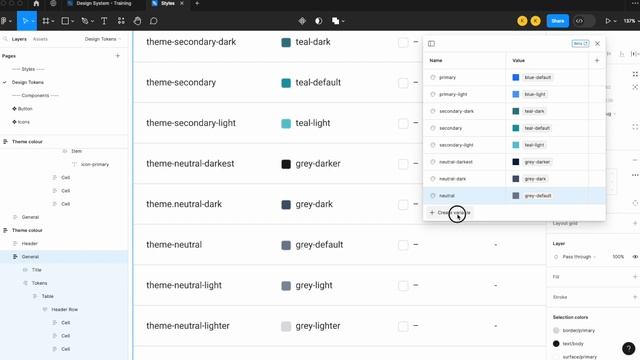Open the help question mark button

(x=629, y=348)
